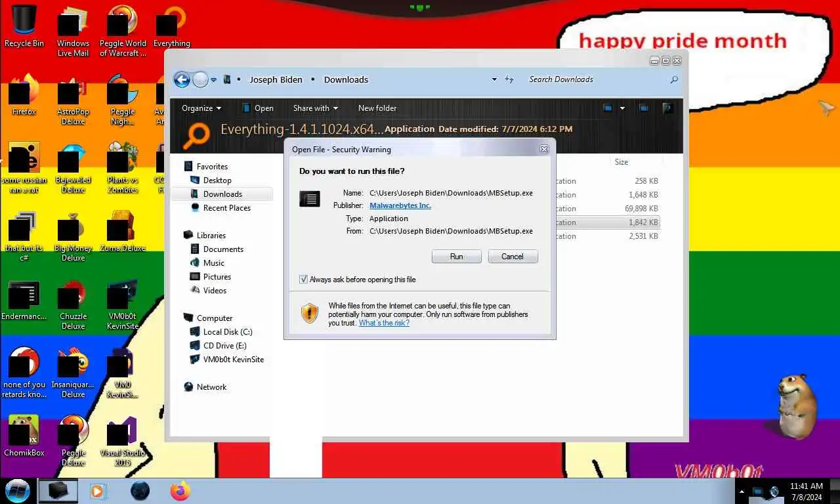The width and height of the screenshot is (840, 504).
Task: Open Explorer help icon
Action: coord(667,108)
